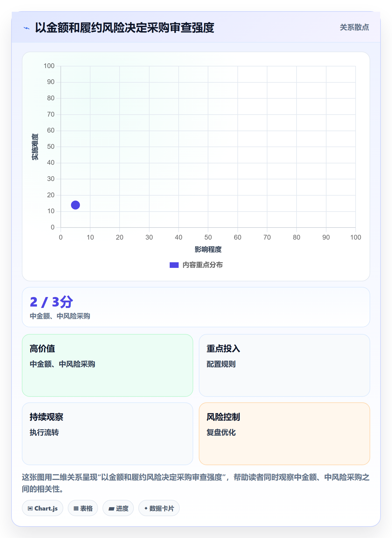Image resolution: width=392 pixels, height=538 pixels.
Task: Open the 持续观察 quadrant card
Action: click(108, 434)
